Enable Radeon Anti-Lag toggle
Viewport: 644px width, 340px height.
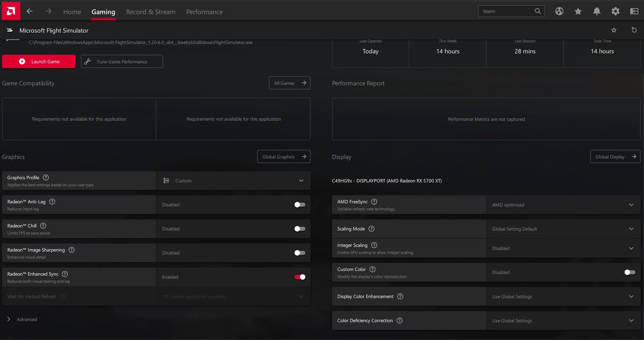coord(300,205)
